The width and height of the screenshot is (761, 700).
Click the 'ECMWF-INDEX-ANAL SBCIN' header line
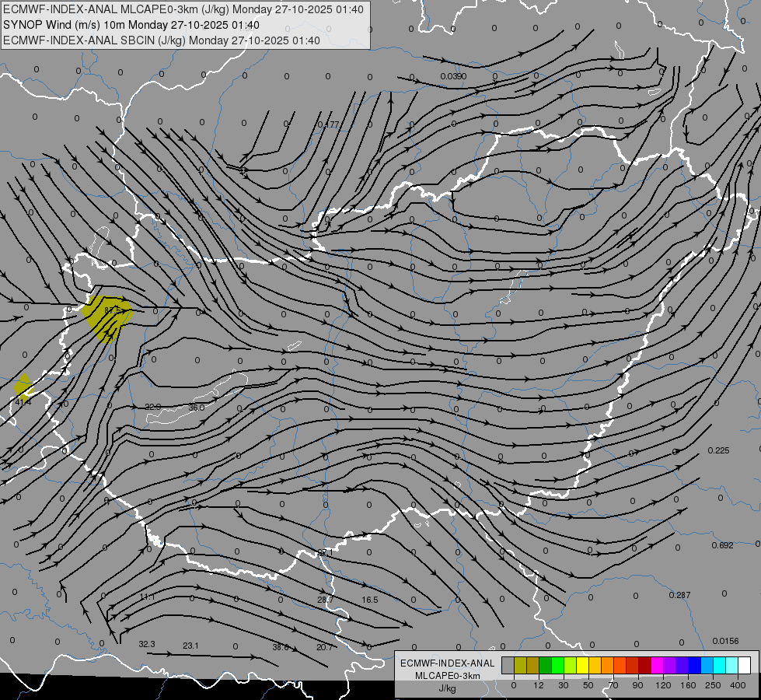click(x=161, y=40)
